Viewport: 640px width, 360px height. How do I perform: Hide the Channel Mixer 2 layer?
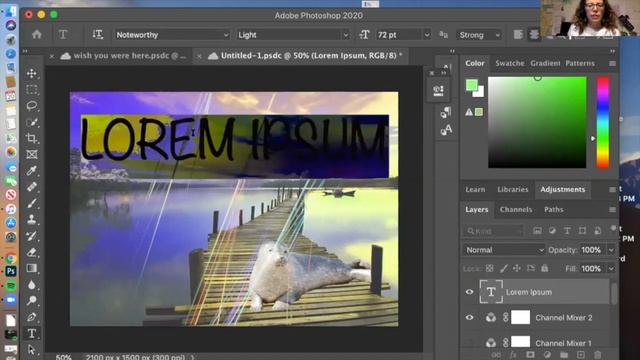point(469,318)
